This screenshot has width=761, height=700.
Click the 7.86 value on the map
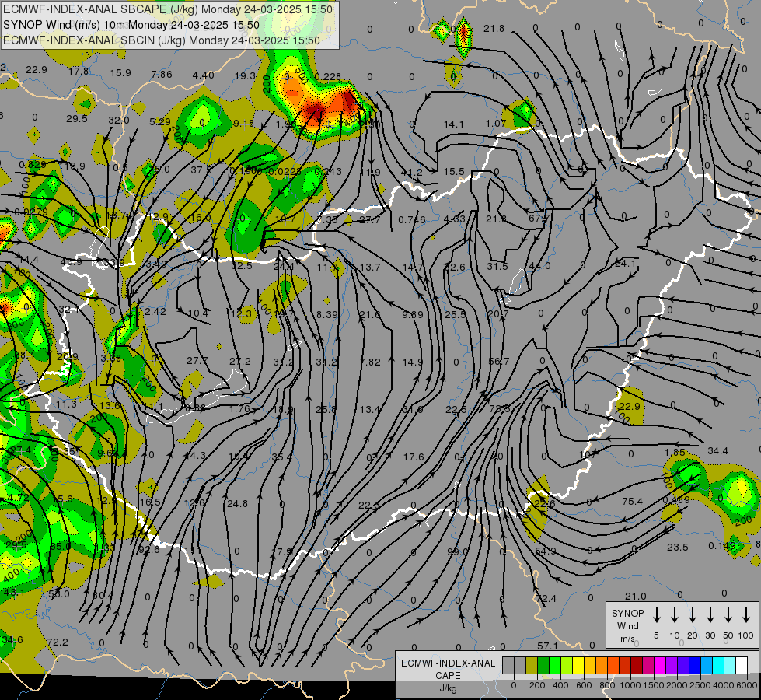click(162, 75)
